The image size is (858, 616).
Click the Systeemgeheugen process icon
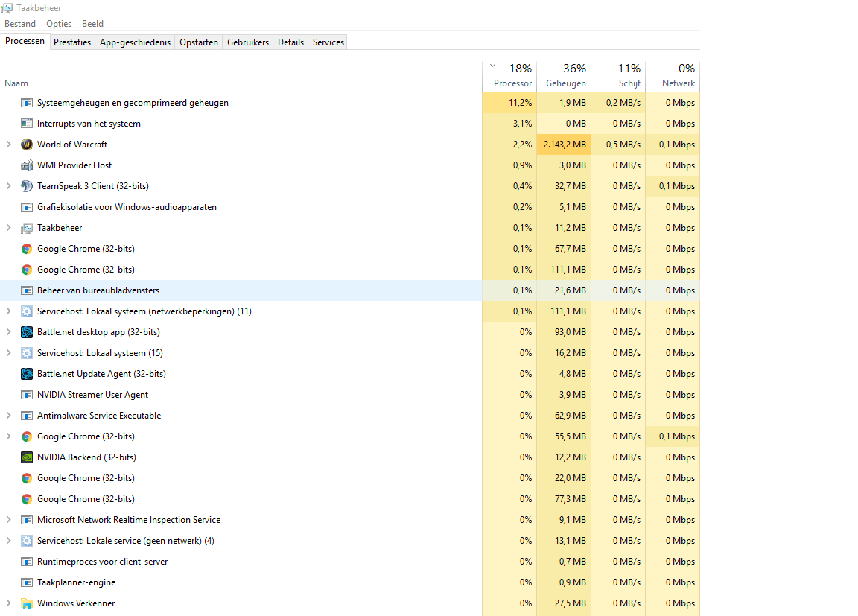click(26, 103)
